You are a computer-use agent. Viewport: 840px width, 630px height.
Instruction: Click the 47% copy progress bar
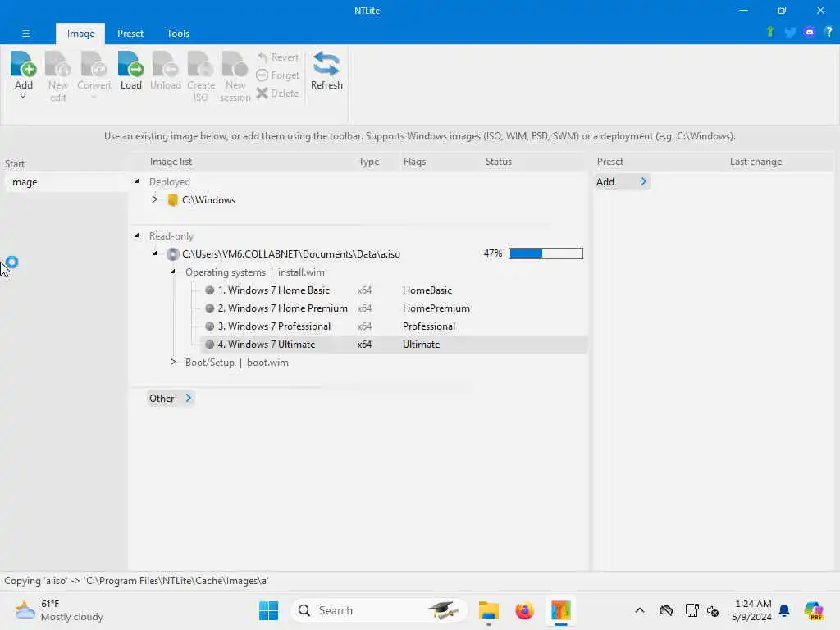pos(546,253)
